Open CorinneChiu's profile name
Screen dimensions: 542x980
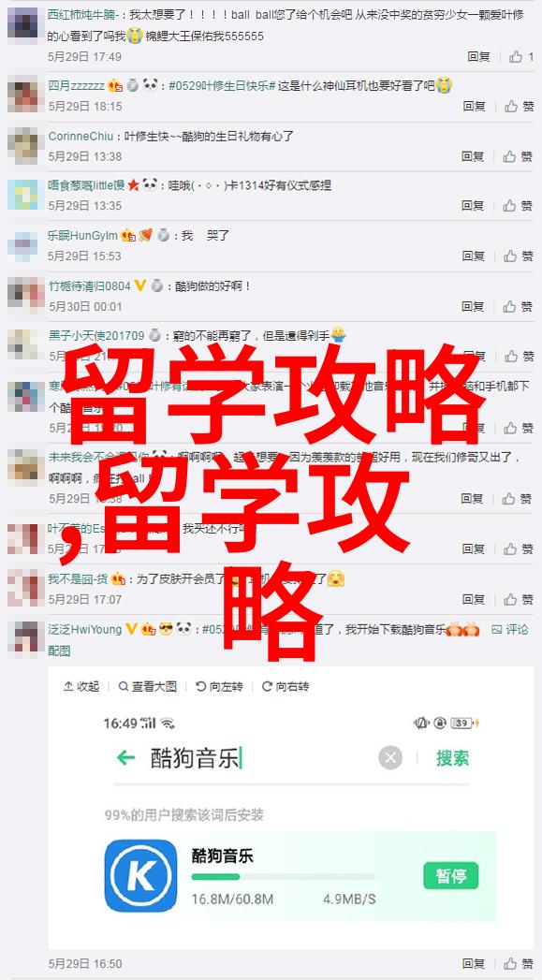click(81, 136)
